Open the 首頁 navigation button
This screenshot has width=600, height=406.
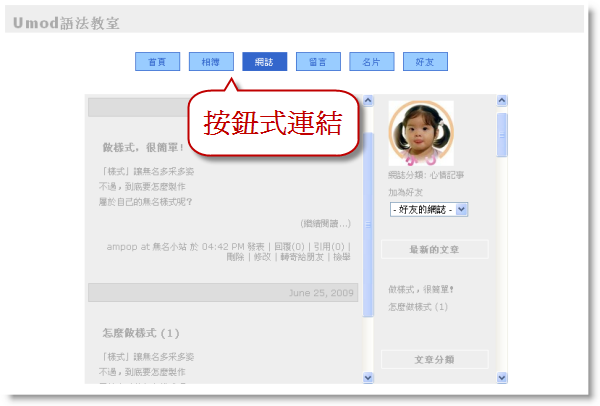pyautogui.click(x=157, y=62)
